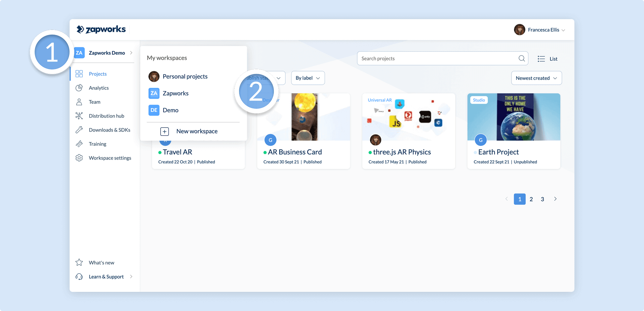Open the Earth Project title
Screen dimensions: 644x311
coord(498,152)
